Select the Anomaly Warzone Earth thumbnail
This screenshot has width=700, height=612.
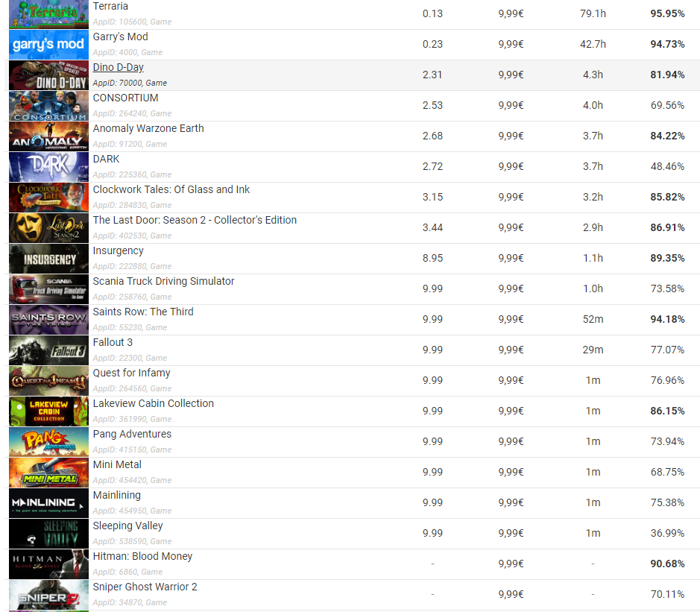(48, 136)
